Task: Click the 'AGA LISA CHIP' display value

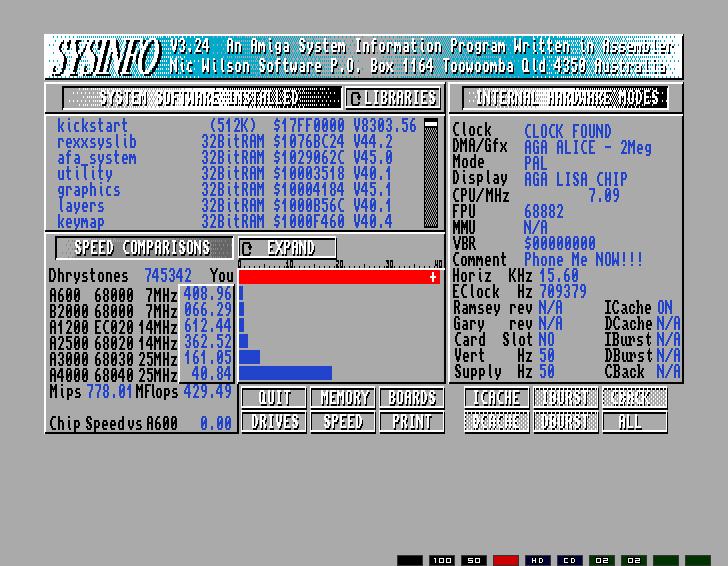Action: coord(576,179)
